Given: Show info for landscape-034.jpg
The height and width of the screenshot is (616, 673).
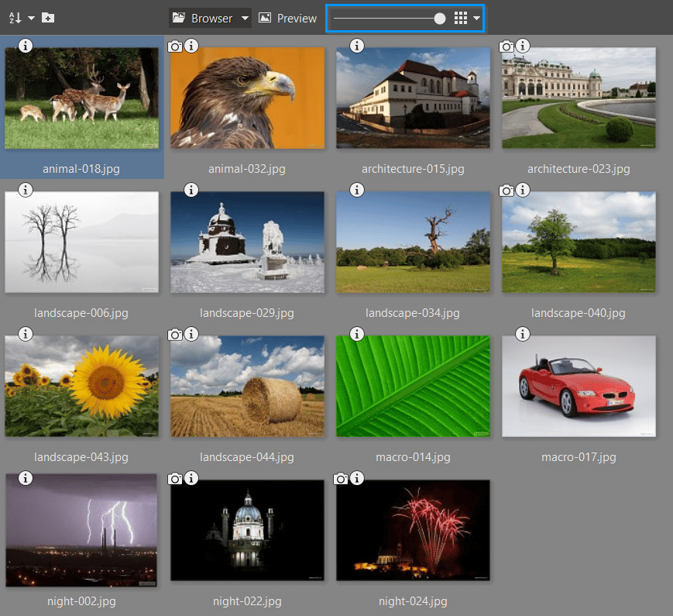Looking at the screenshot, I should click(x=357, y=189).
